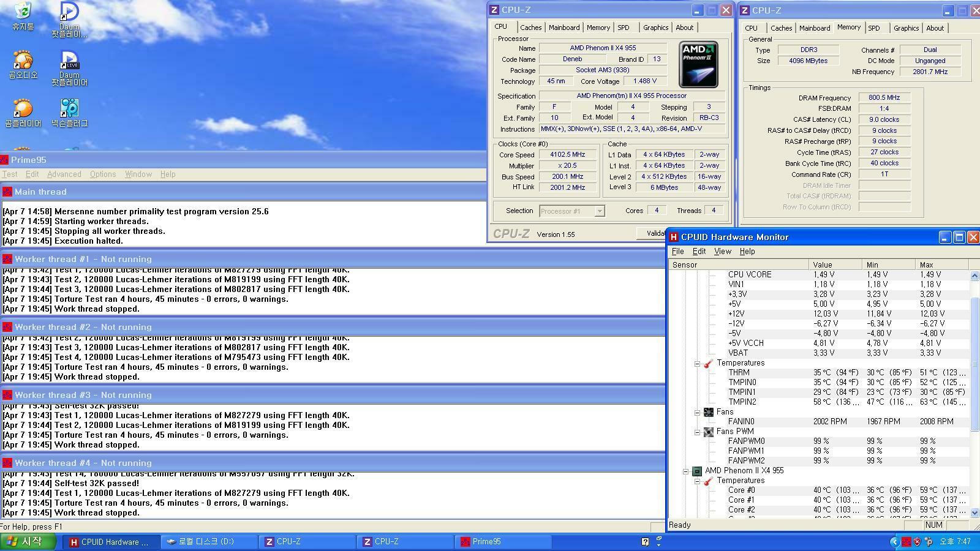Collapse the Fans node in Hardware Monitor
980x551 pixels.
(697, 412)
